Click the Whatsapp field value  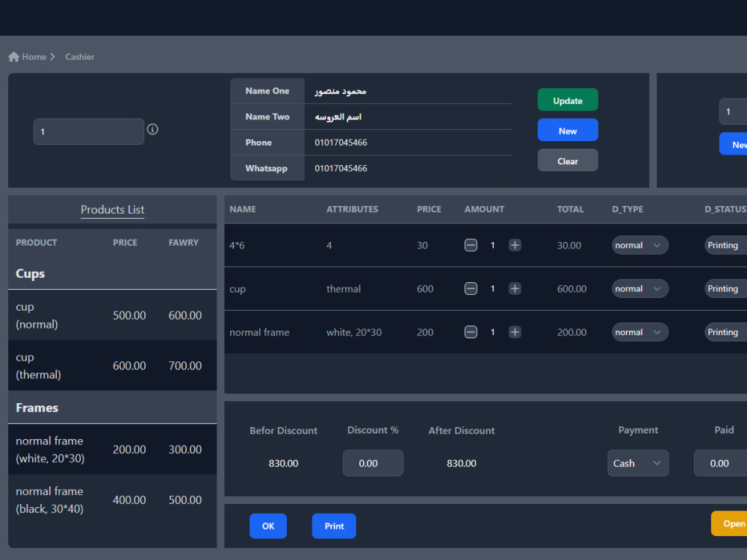tap(341, 168)
